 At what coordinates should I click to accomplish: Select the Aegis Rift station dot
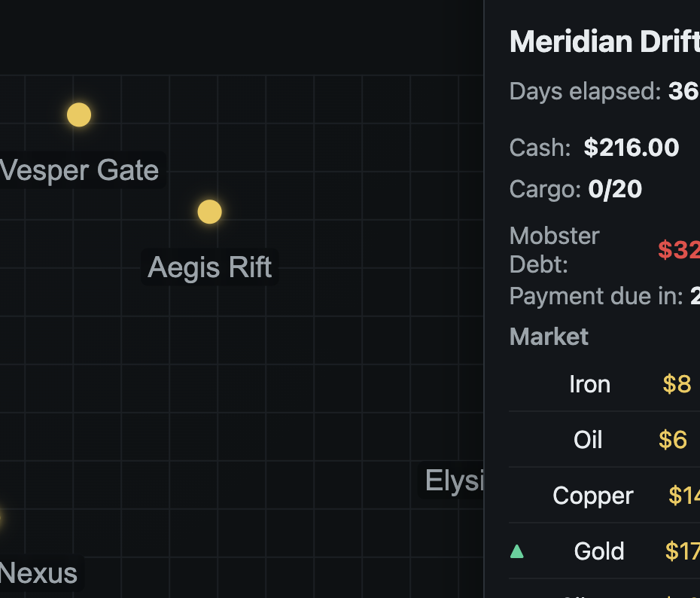(210, 212)
